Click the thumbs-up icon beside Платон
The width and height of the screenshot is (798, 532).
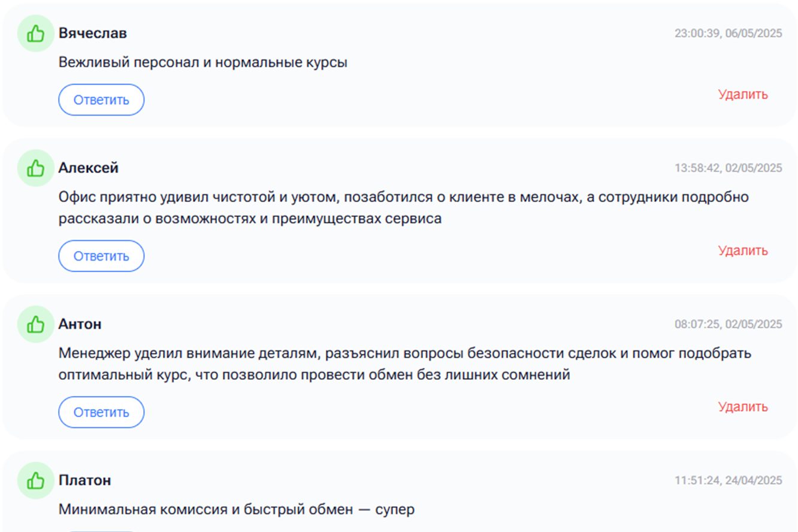point(35,480)
